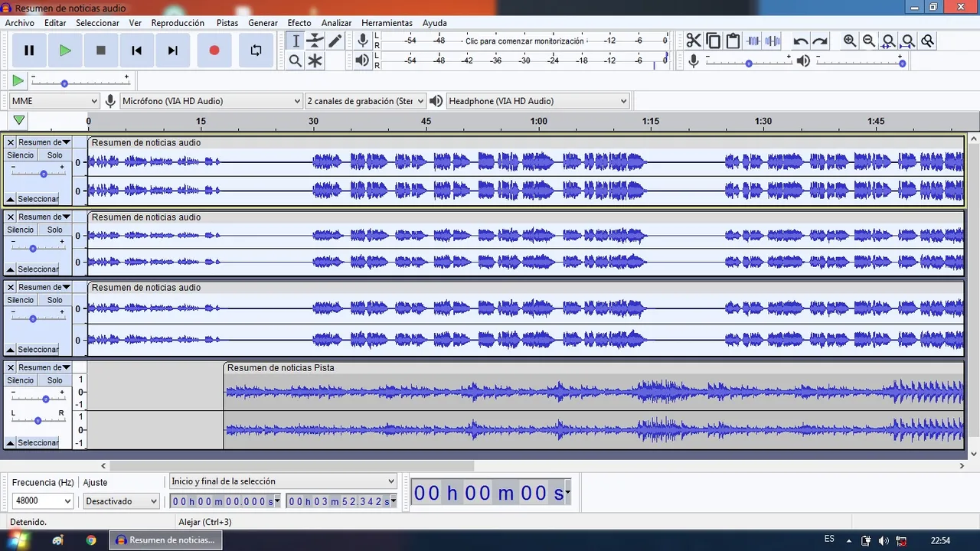Open the MME audio host dropdown
980x551 pixels.
point(54,101)
